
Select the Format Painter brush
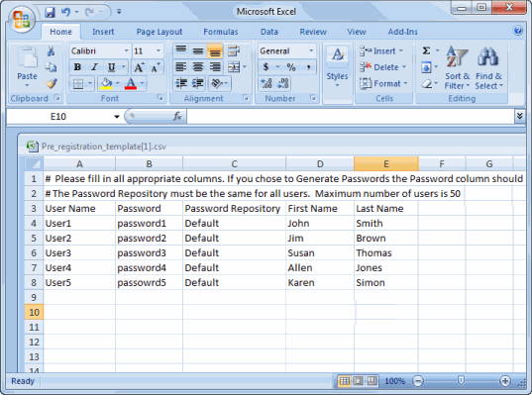pos(52,83)
